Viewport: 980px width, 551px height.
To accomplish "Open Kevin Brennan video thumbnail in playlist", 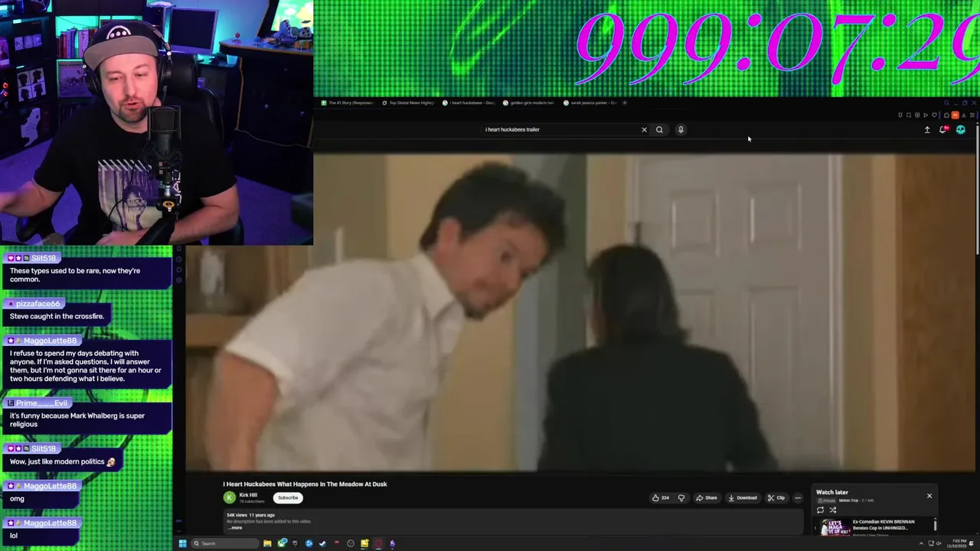I will coord(835,527).
